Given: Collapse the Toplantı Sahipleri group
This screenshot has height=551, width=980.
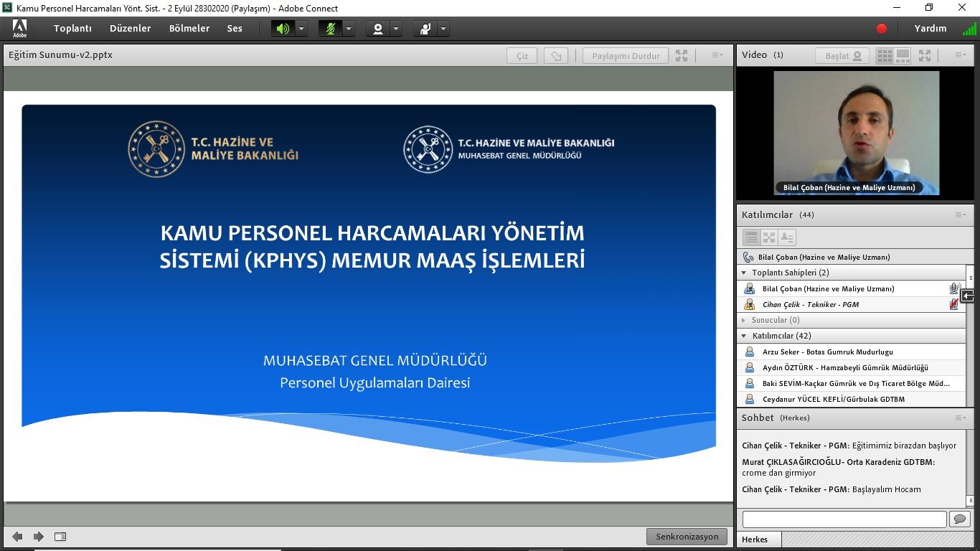Looking at the screenshot, I should point(744,273).
